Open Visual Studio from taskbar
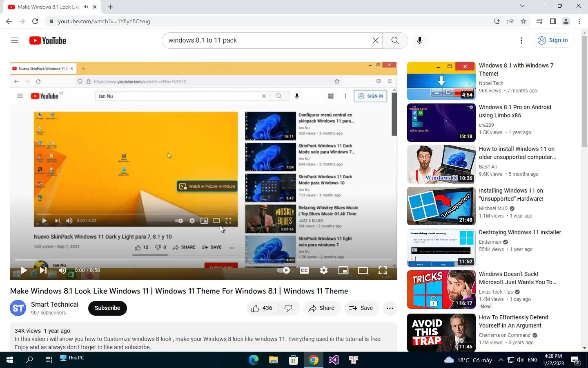The width and height of the screenshot is (588, 368). (334, 360)
